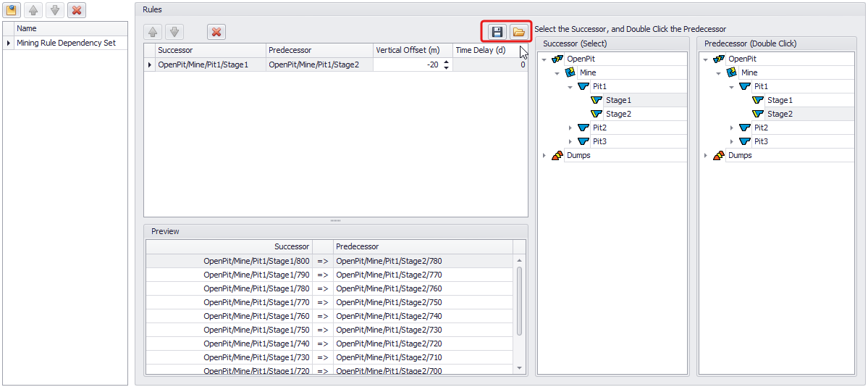
Task: Click the add new dependency set icon
Action: [12, 10]
